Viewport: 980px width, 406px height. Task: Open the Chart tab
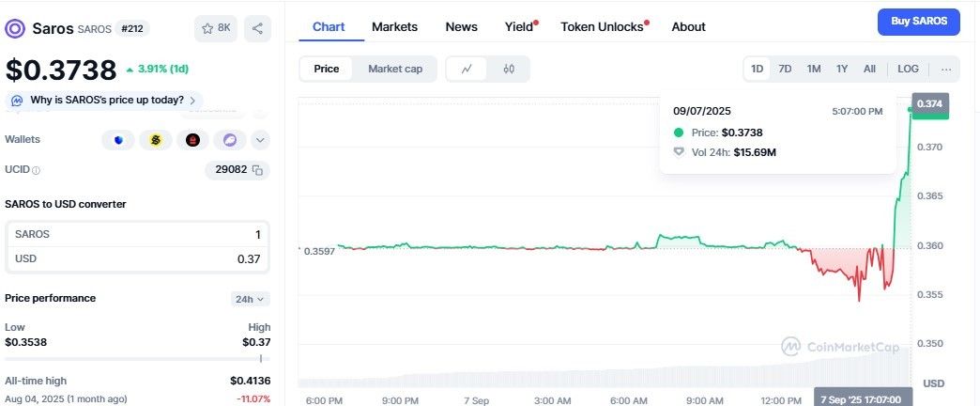point(329,27)
